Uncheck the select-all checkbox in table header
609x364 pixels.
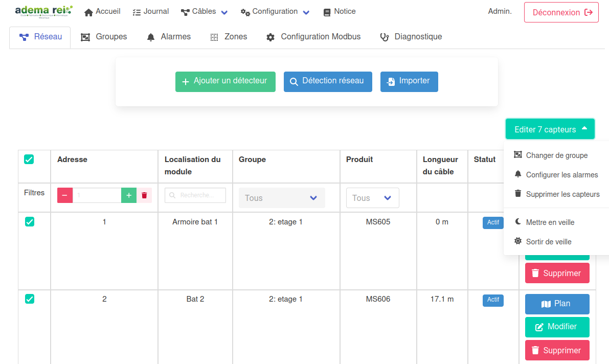point(29,159)
